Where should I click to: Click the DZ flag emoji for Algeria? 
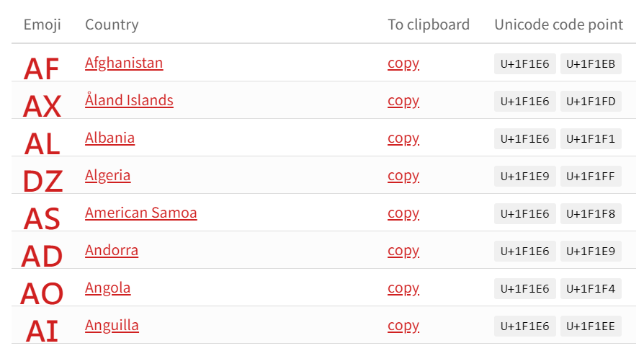43,181
